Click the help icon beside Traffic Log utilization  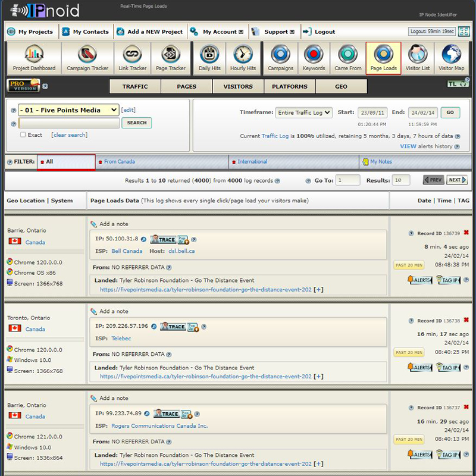(x=458, y=136)
